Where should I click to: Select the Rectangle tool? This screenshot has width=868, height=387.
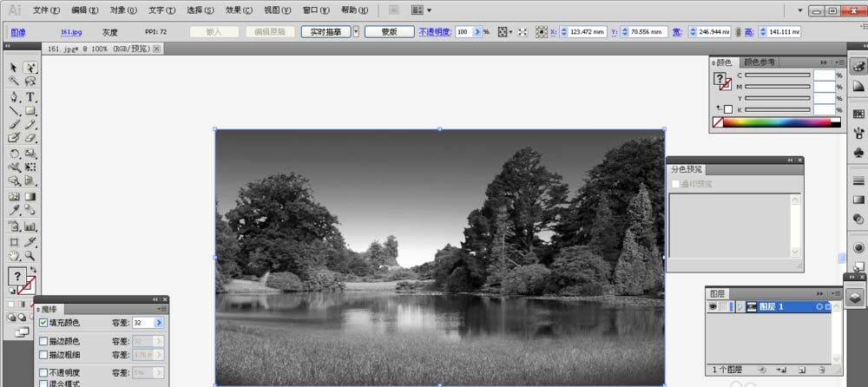[x=30, y=111]
